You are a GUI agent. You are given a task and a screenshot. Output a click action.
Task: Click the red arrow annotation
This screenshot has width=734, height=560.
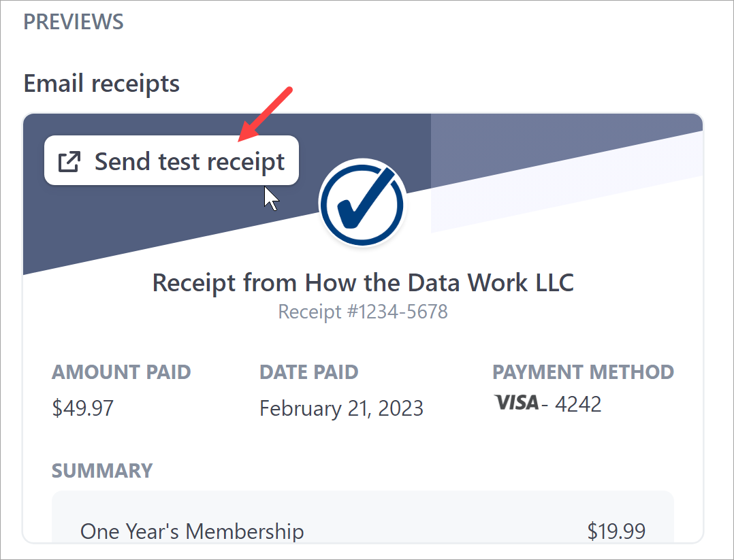(x=265, y=114)
